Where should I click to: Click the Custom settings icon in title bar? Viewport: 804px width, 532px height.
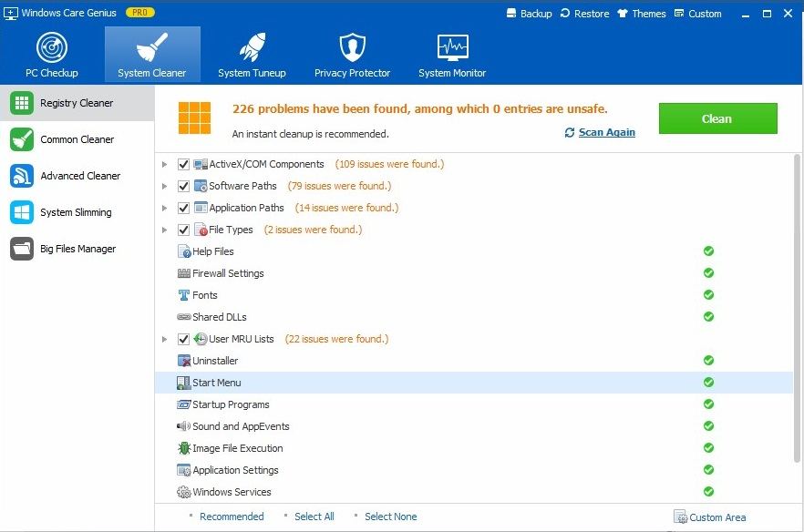point(679,14)
